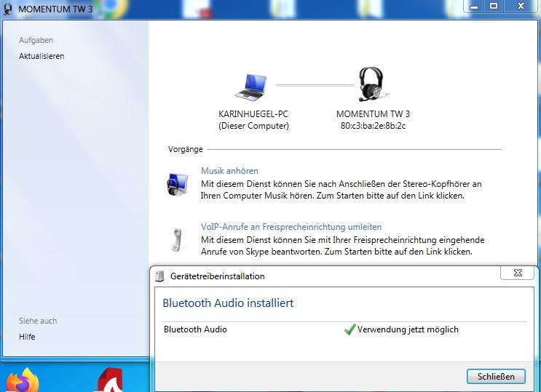The image size is (541, 392).
Task: Click the Musik anhören service icon
Action: tap(178, 184)
